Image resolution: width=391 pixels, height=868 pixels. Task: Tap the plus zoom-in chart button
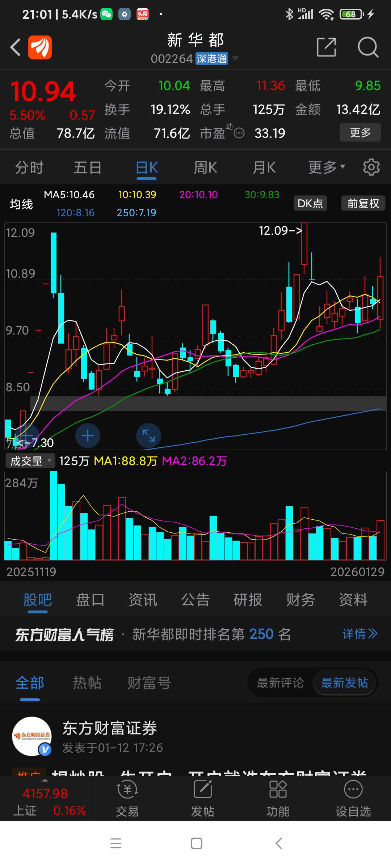pyautogui.click(x=88, y=436)
